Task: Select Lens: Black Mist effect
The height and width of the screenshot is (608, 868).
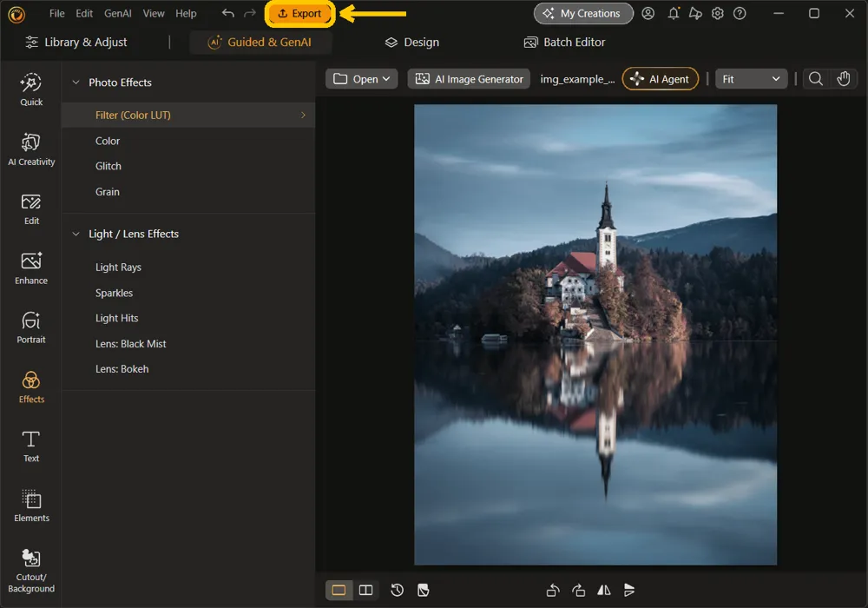Action: click(x=131, y=343)
